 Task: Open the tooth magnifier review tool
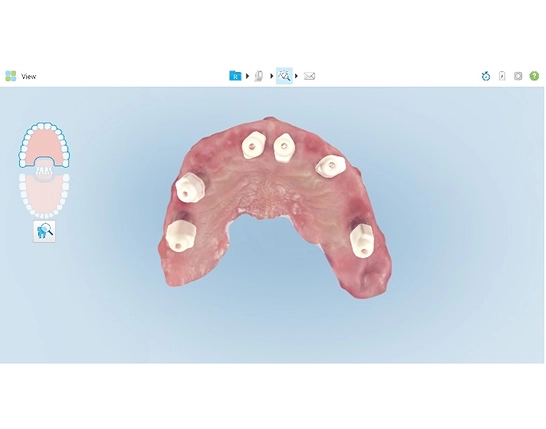(44, 231)
